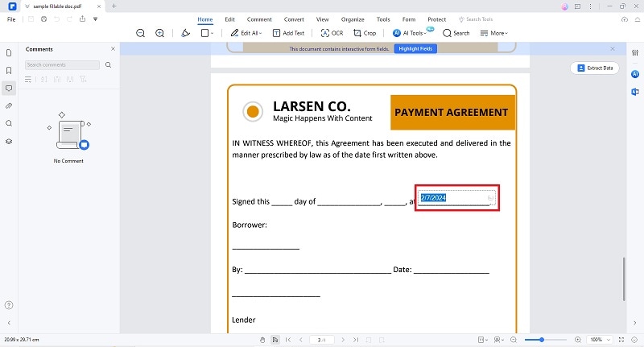Click the Extract Data button
This screenshot has width=644, height=347.
595,68
